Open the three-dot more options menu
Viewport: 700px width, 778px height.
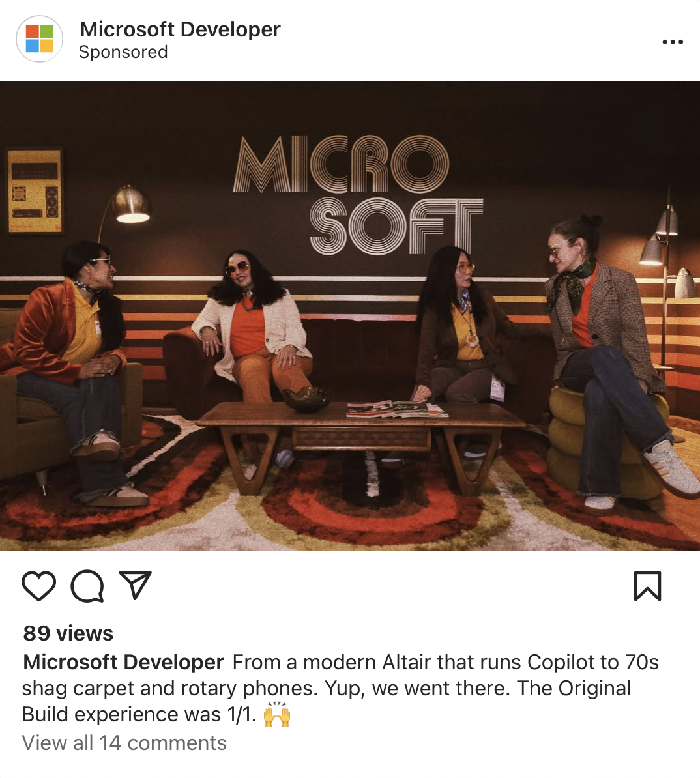tap(673, 42)
